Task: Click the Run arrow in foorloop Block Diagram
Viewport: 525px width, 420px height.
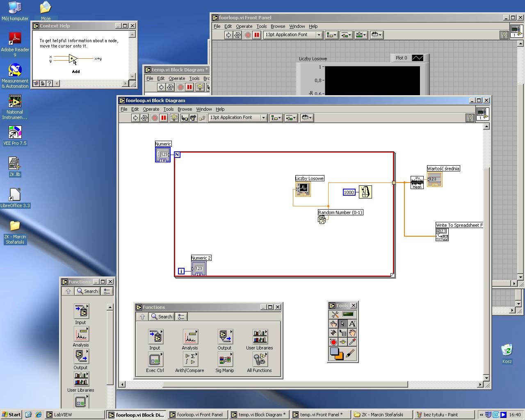Action: (x=135, y=118)
